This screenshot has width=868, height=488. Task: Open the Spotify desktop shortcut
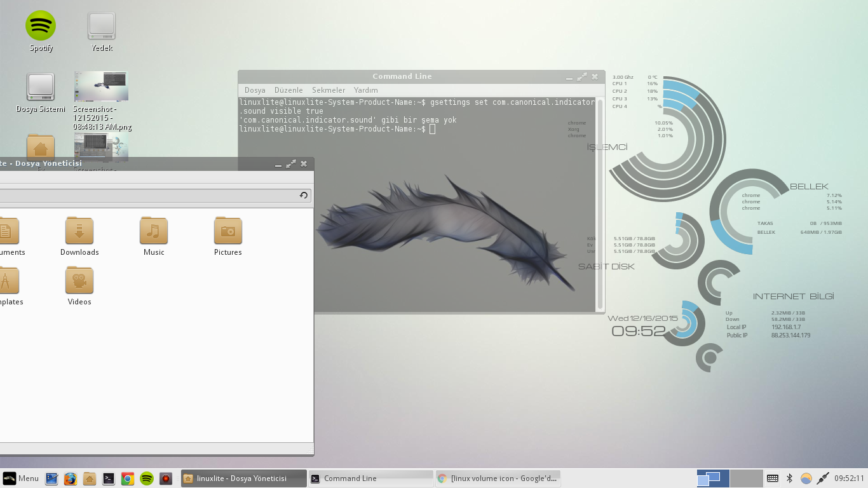[41, 31]
